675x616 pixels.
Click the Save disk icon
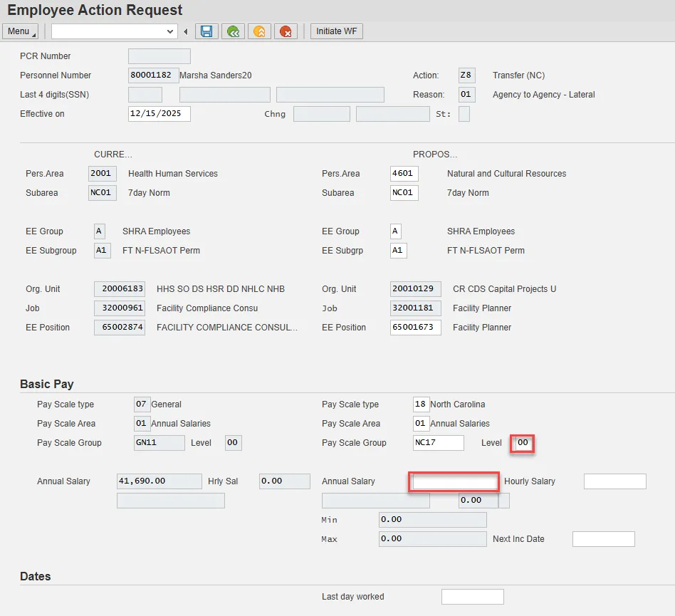click(206, 31)
